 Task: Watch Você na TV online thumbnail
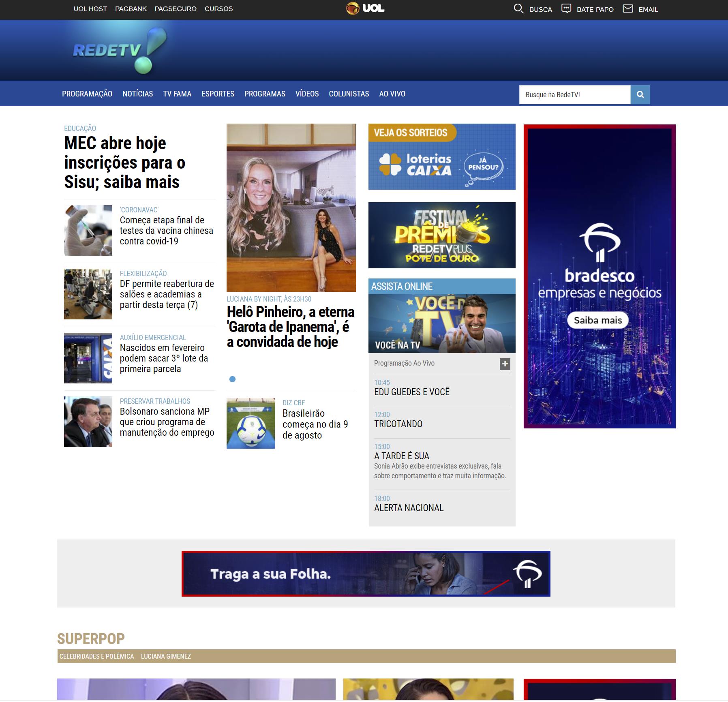[x=442, y=323]
